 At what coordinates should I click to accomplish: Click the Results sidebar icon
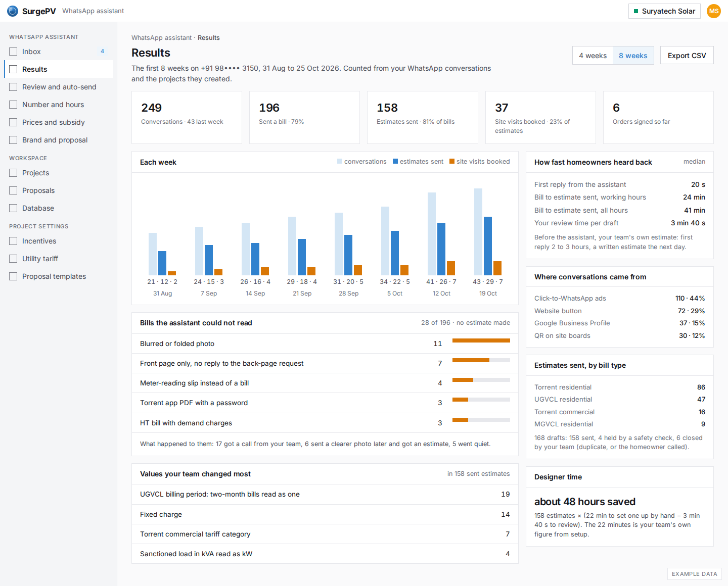[13, 69]
